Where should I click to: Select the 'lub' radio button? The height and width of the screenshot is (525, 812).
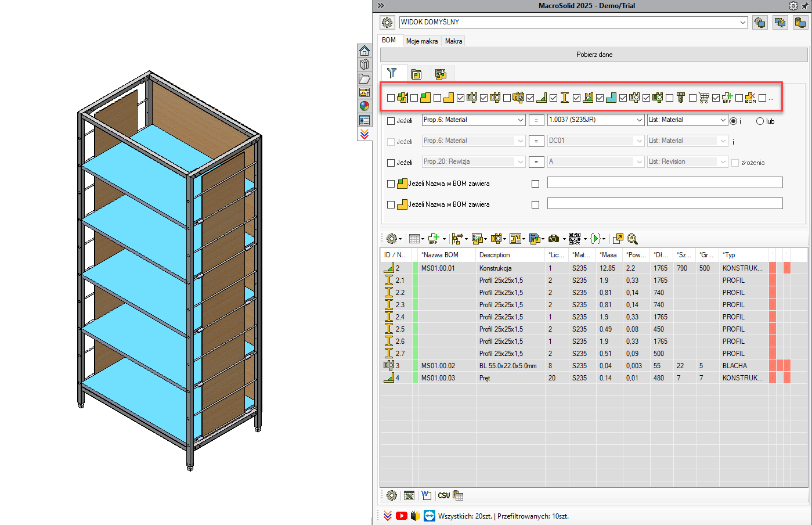pyautogui.click(x=760, y=121)
